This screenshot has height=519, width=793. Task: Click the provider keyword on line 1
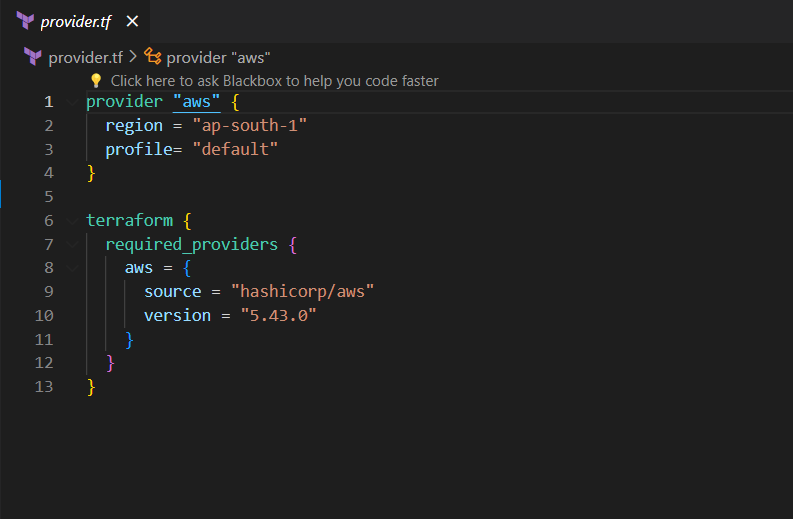tap(124, 102)
